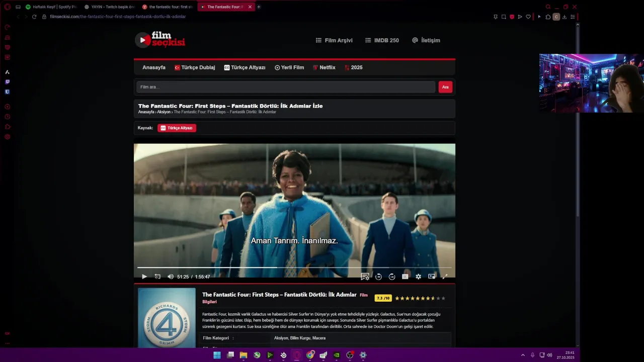Add page to bookmarks heart icon
This screenshot has height=362, width=644.
528,17
